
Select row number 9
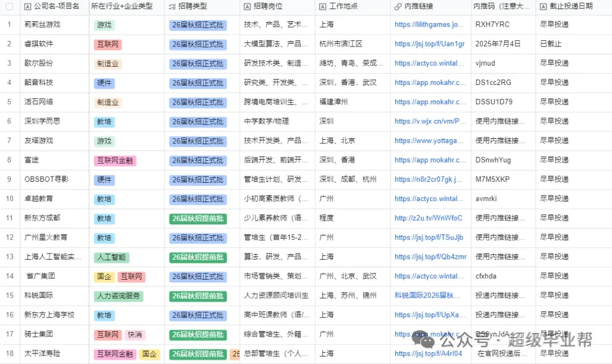(10, 179)
